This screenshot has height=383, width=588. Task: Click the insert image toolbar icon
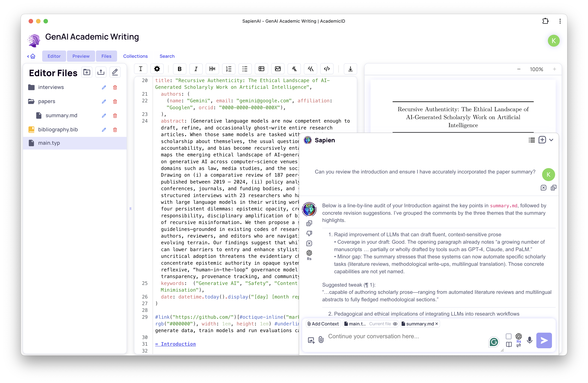click(278, 69)
